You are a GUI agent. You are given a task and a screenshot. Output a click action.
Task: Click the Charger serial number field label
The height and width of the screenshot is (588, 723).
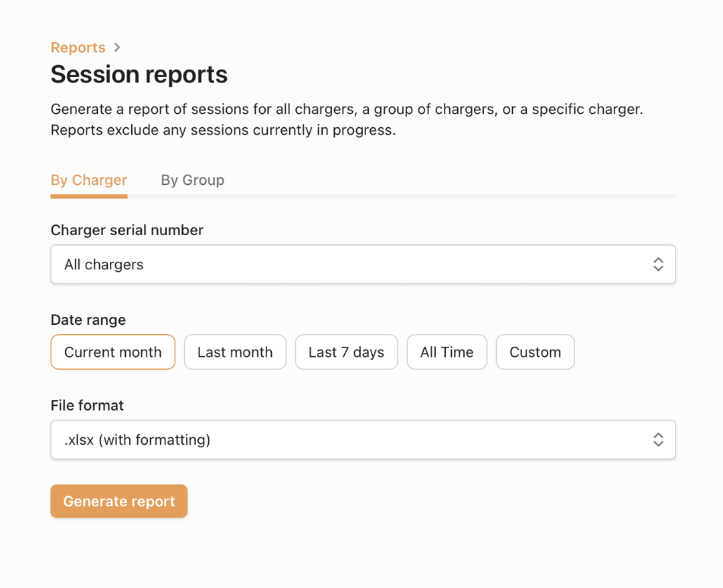point(127,230)
